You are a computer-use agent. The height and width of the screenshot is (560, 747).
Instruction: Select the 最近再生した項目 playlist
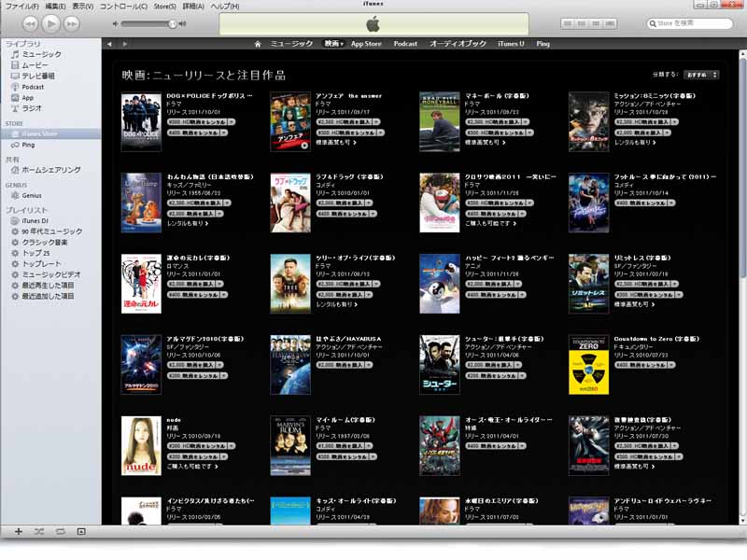click(x=48, y=286)
